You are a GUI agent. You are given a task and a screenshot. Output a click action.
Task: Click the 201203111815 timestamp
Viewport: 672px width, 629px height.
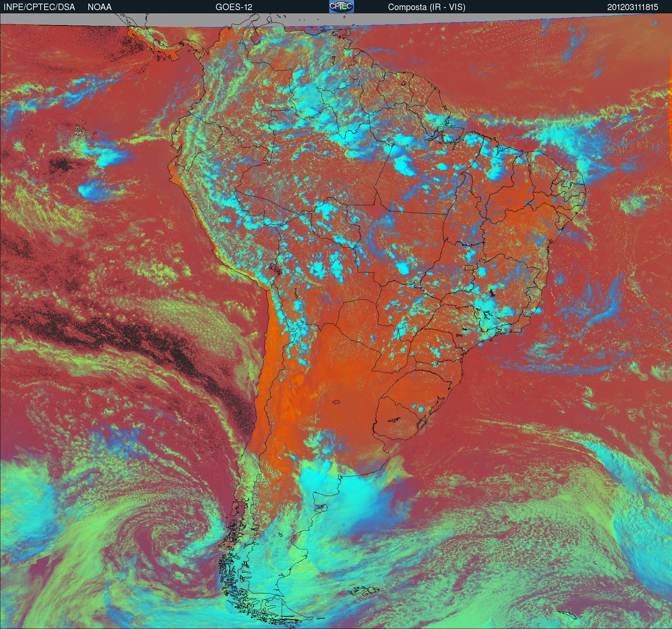pyautogui.click(x=633, y=7)
